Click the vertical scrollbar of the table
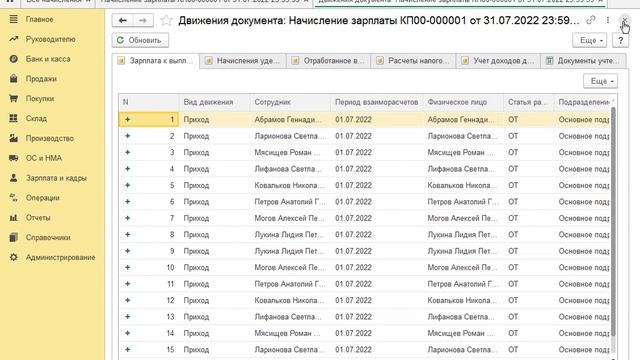 coord(613,222)
